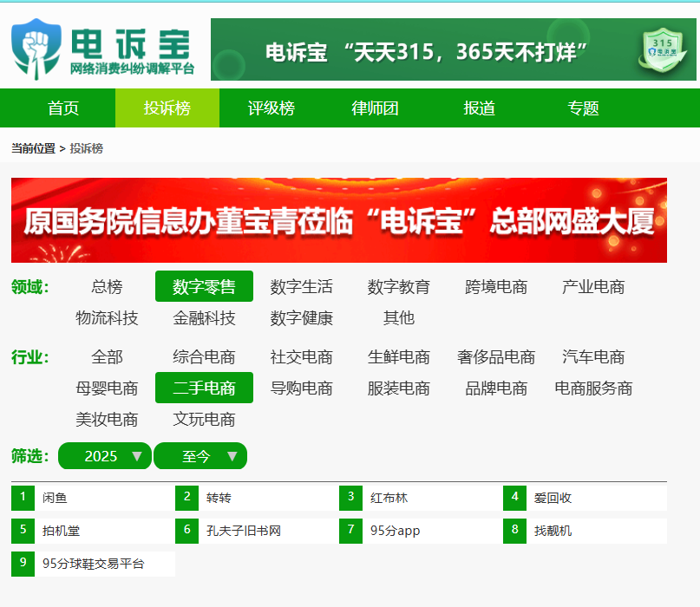Click the 电诉宝 fist shield logo
Viewport: 700px width, 607px height.
tap(36, 49)
